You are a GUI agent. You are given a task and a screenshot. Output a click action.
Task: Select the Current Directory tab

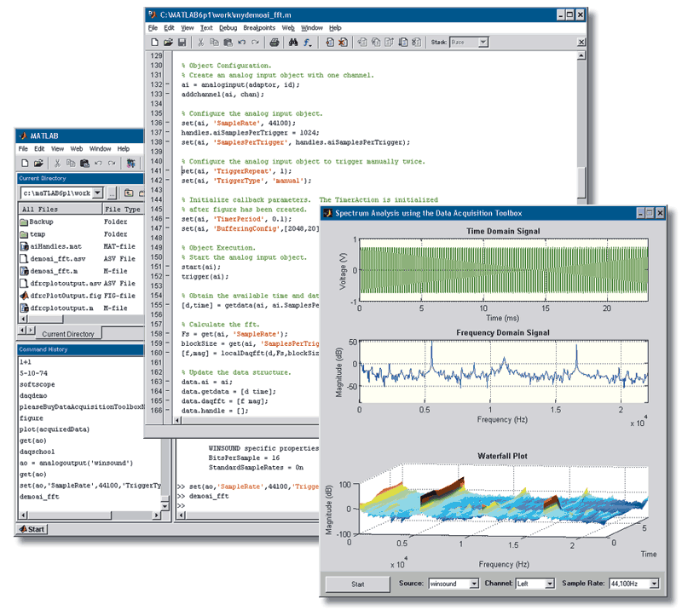(x=68, y=334)
